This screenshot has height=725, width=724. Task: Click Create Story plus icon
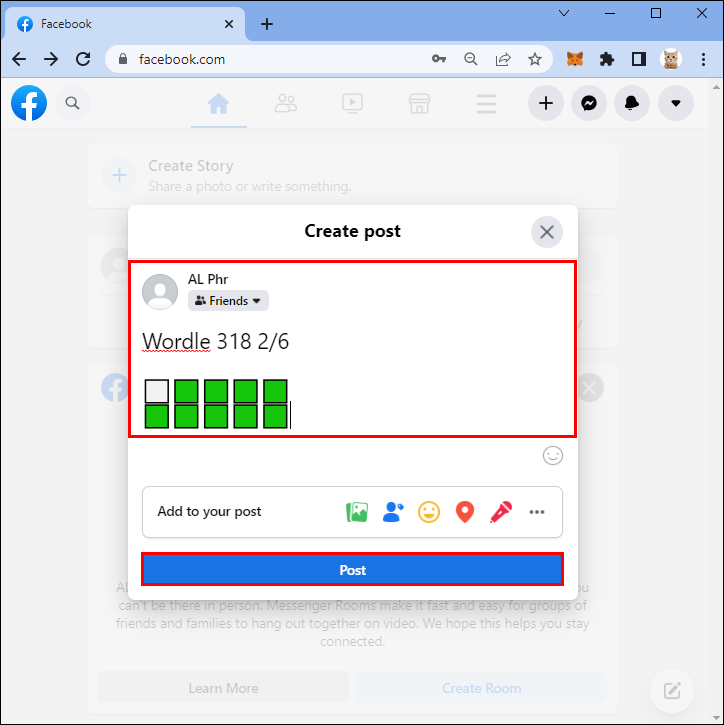tap(119, 175)
